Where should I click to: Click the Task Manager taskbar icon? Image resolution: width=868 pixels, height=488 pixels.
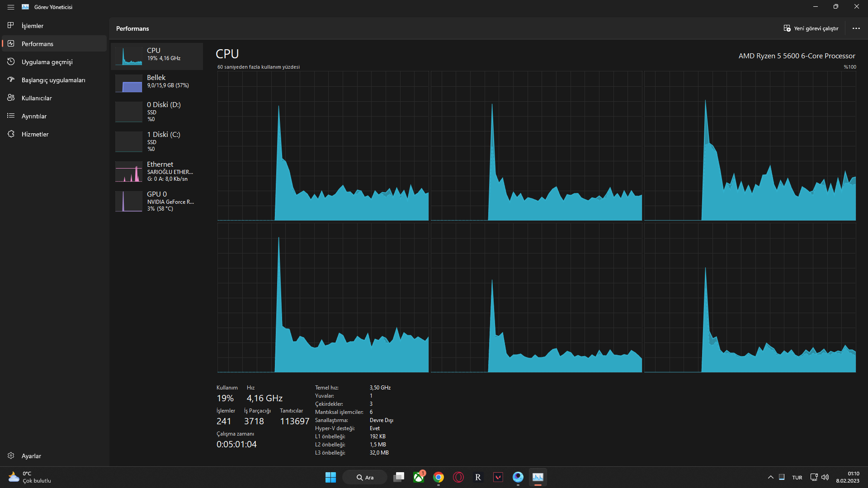tap(538, 477)
